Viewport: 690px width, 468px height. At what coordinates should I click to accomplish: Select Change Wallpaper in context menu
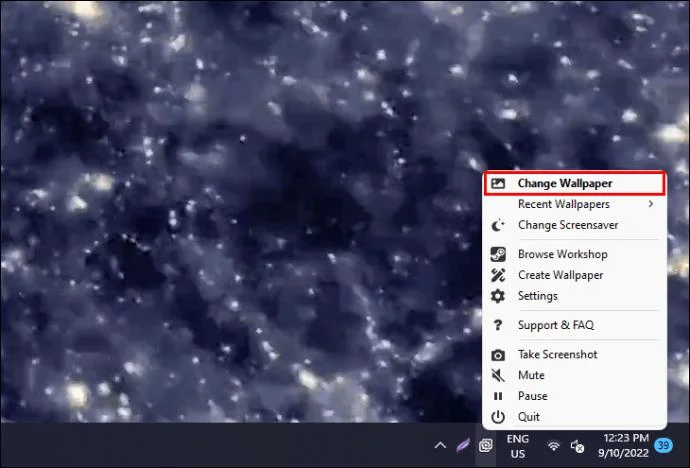point(574,183)
